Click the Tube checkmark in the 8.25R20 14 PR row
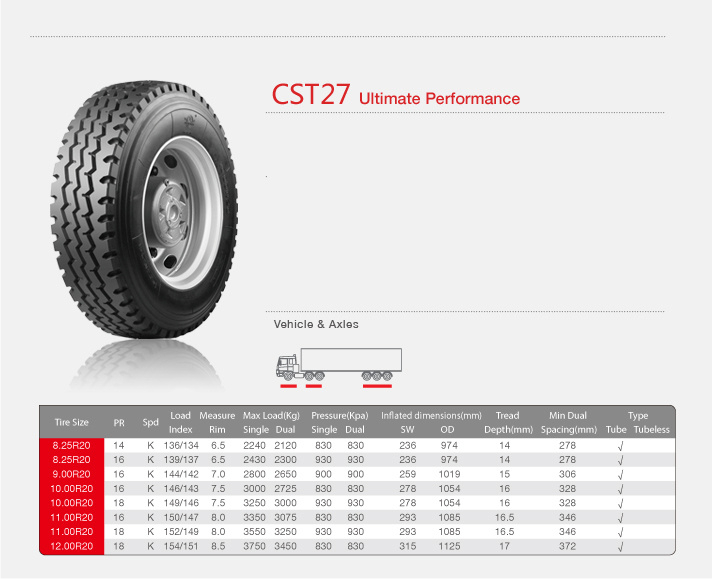Viewport: 712px width, 579px height. coord(620,446)
